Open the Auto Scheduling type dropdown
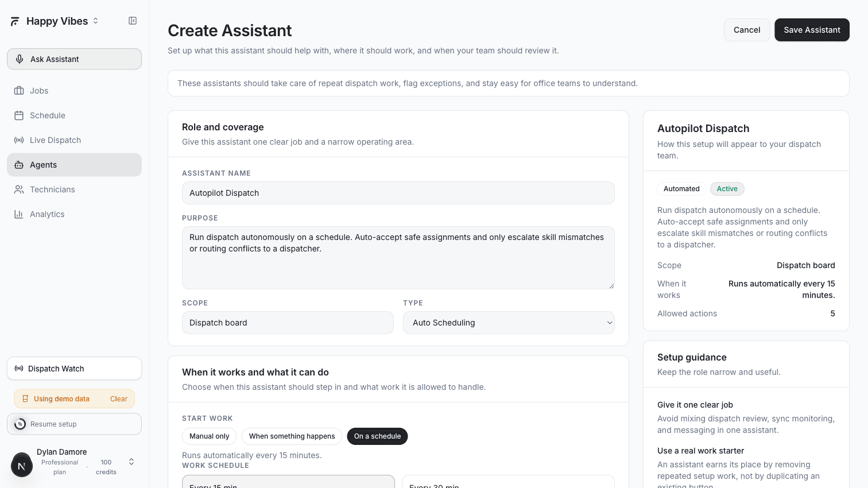This screenshot has height=488, width=868. pyautogui.click(x=509, y=323)
